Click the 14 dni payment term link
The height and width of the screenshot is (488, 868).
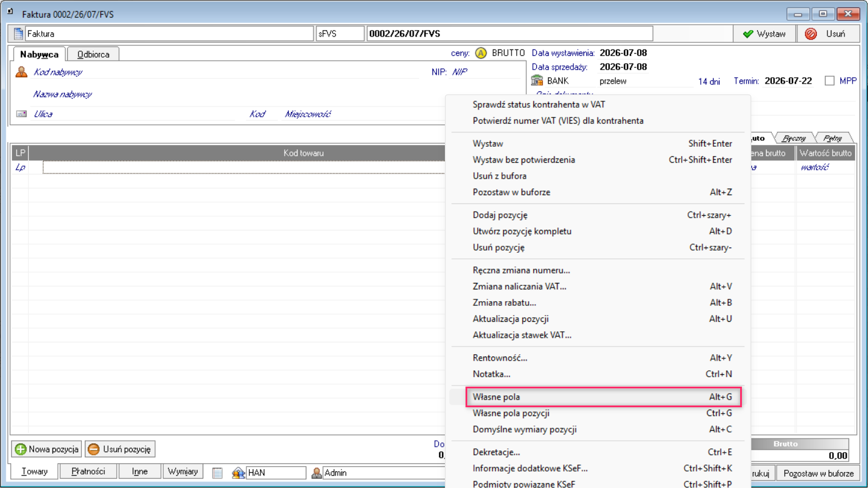point(709,81)
